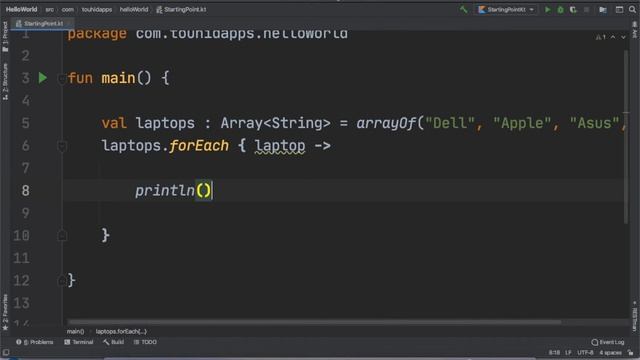Collapse the main function fold marker
Screen dimensions: 640x360
click(x=62, y=78)
